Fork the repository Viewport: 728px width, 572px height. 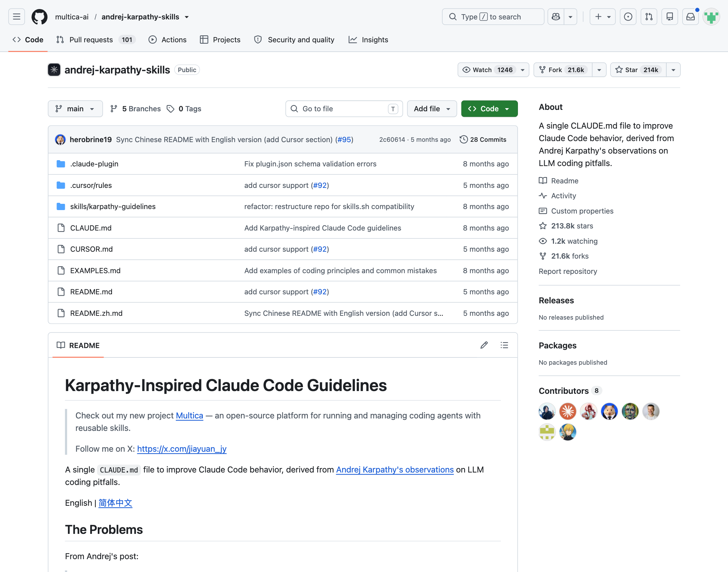[x=563, y=70]
